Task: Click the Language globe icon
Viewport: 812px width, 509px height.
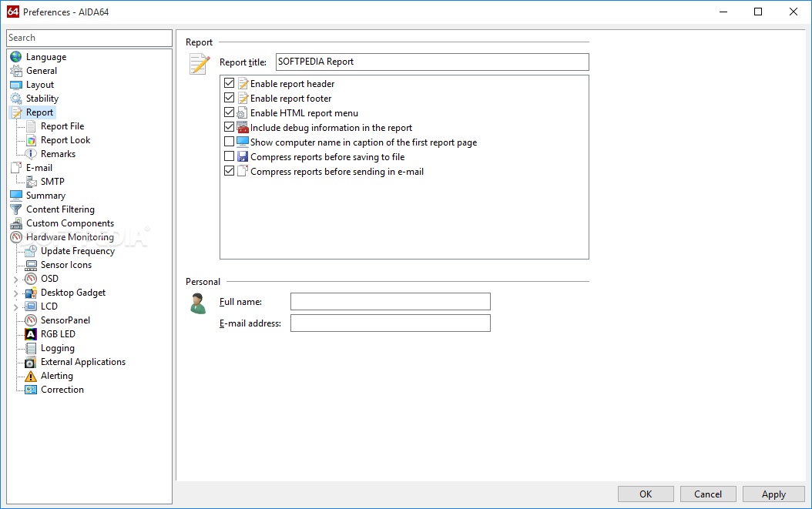Action: click(16, 57)
